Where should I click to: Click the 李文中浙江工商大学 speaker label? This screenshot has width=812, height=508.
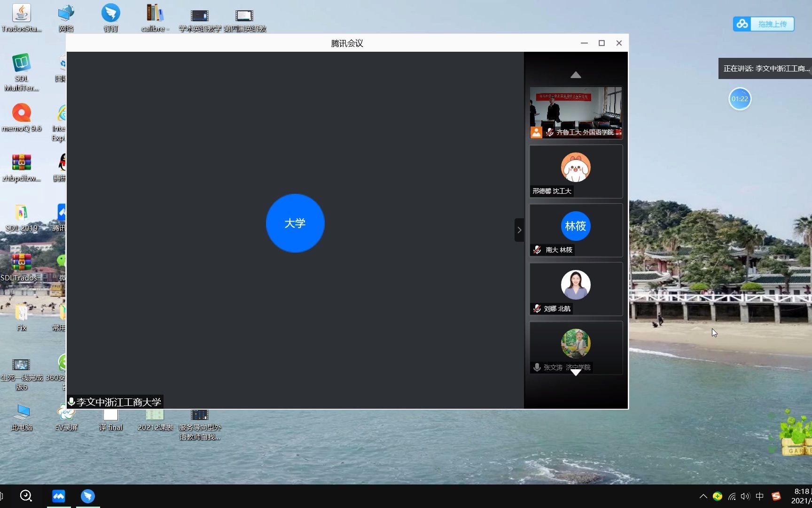tap(115, 402)
